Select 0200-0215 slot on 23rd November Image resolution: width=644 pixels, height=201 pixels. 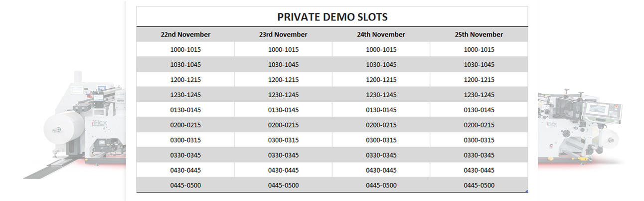point(283,125)
